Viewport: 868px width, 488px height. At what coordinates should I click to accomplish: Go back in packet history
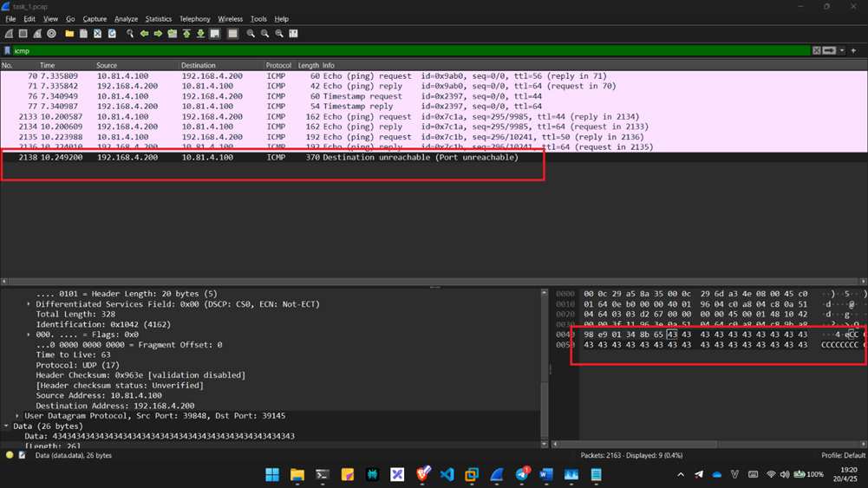pyautogui.click(x=144, y=34)
